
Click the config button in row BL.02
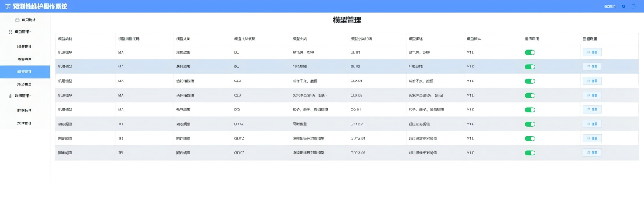(592, 66)
